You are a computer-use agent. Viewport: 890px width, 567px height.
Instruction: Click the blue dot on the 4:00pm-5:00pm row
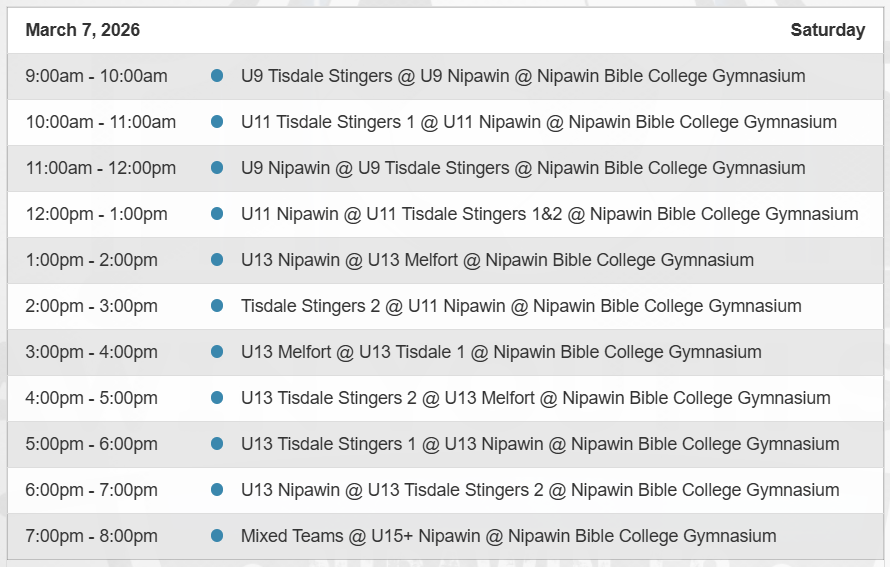(x=217, y=398)
